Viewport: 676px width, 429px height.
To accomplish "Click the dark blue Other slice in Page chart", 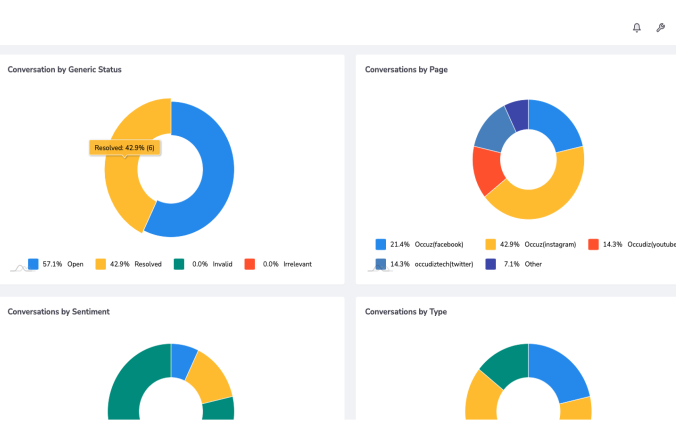I will (x=518, y=112).
